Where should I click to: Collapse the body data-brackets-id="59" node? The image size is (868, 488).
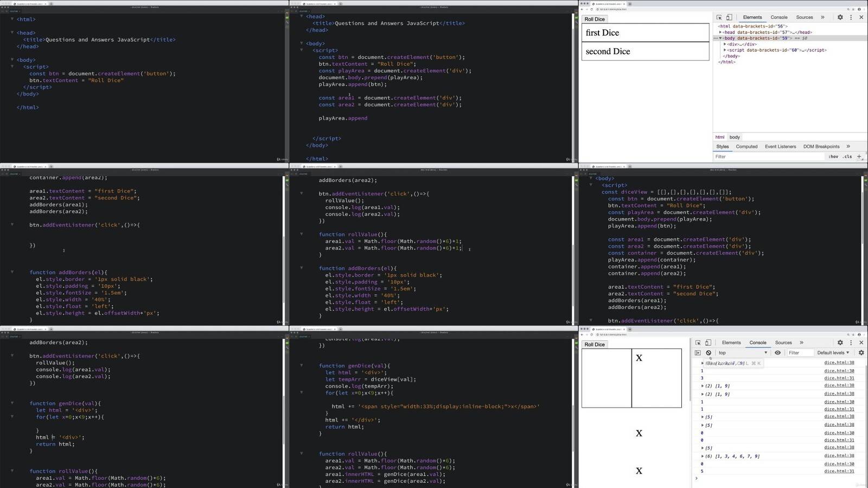pyautogui.click(x=720, y=38)
